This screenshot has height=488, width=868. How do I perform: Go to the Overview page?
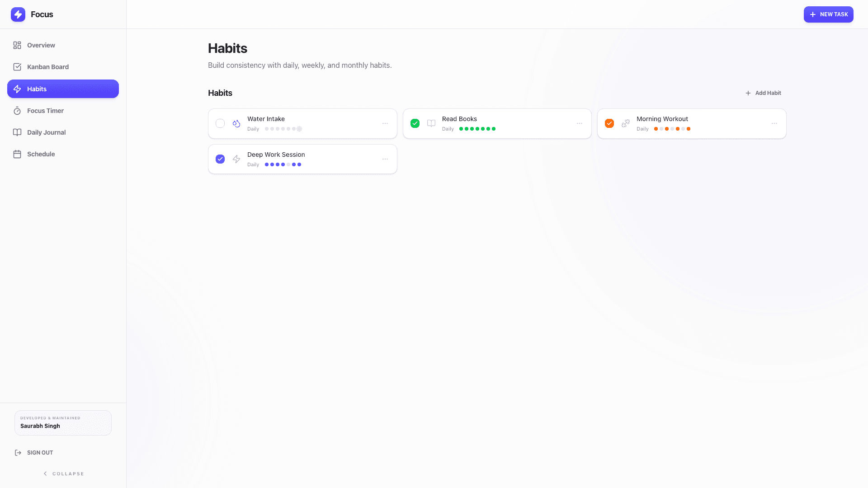[x=41, y=45]
